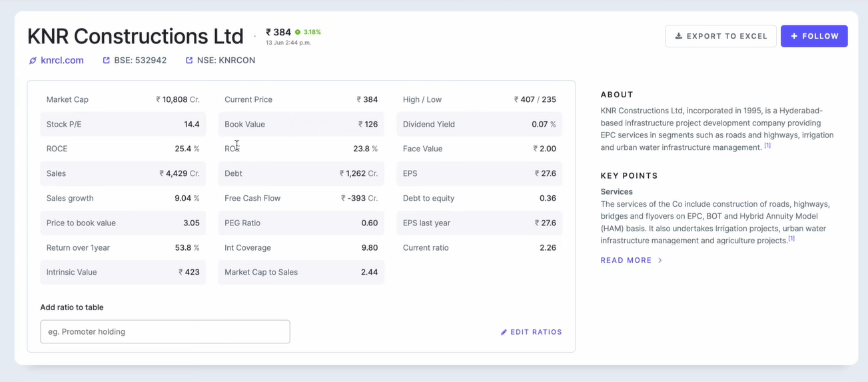Click the Int Coverage value 9.80
The height and width of the screenshot is (382, 868).
point(370,247)
